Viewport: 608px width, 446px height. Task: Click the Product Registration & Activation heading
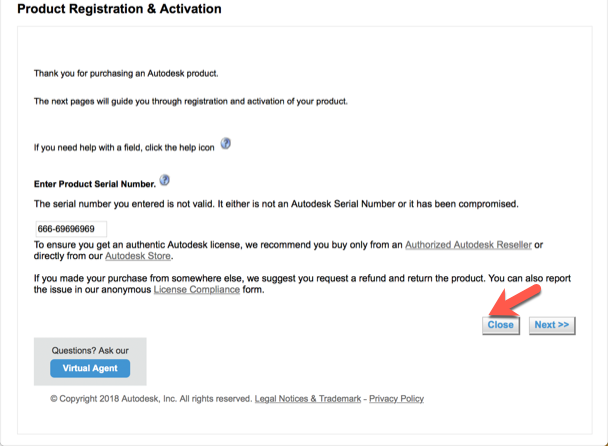120,9
